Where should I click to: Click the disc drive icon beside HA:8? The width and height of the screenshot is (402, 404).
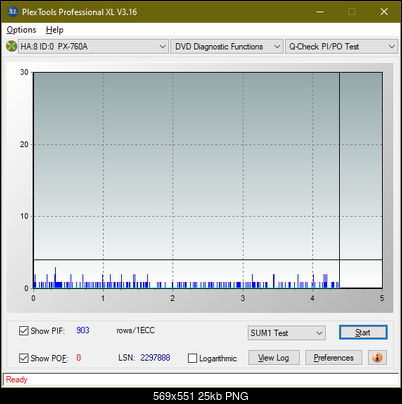point(11,46)
